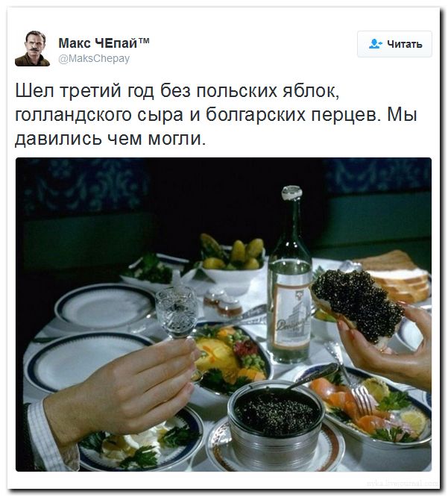Click the vegetable salad dish in photo
448x497 pixels.
(x=231, y=357)
